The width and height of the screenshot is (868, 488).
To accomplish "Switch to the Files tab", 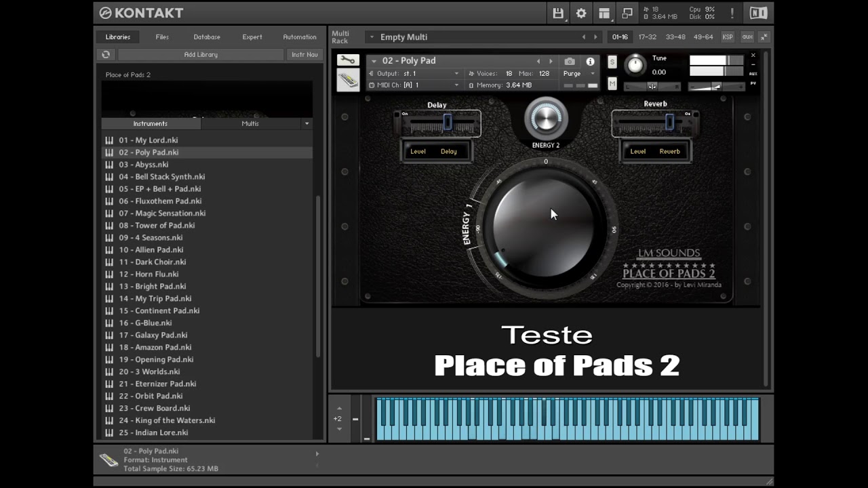I will [x=162, y=37].
